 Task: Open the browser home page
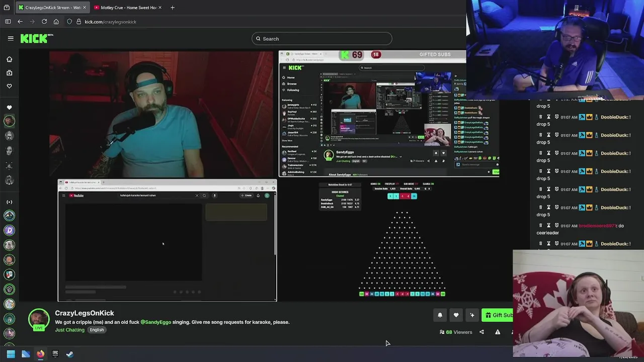pyautogui.click(x=56, y=22)
